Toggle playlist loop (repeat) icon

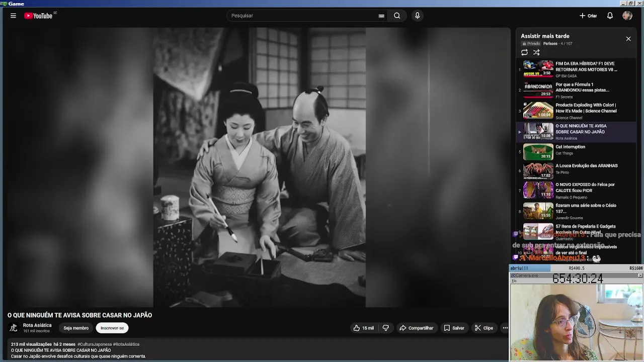pyautogui.click(x=524, y=52)
